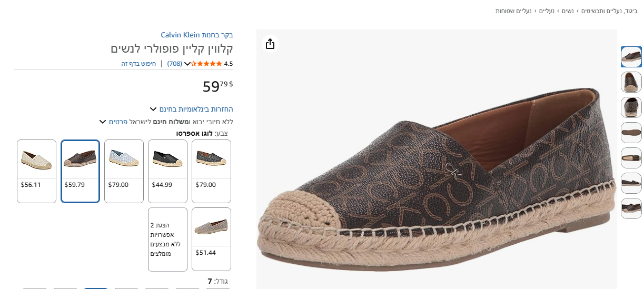Choose the light blue shoe variant
This screenshot has width=644, height=289.
(124, 171)
